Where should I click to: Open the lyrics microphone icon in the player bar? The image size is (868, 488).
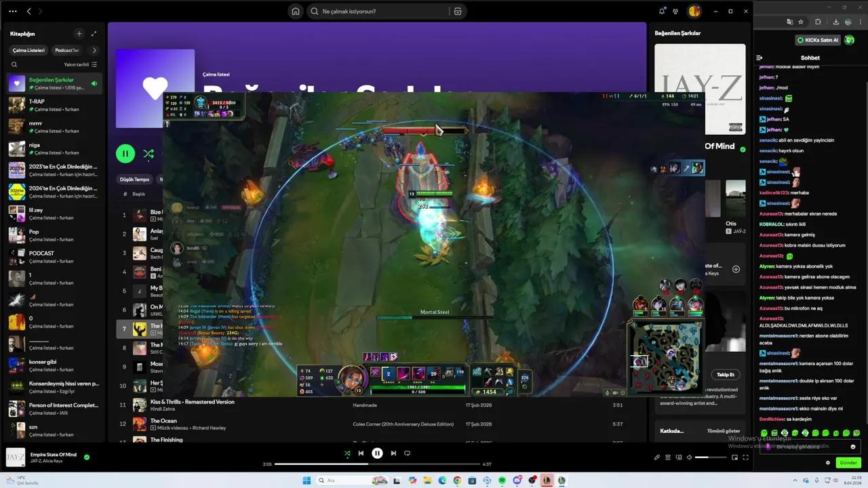click(x=656, y=457)
